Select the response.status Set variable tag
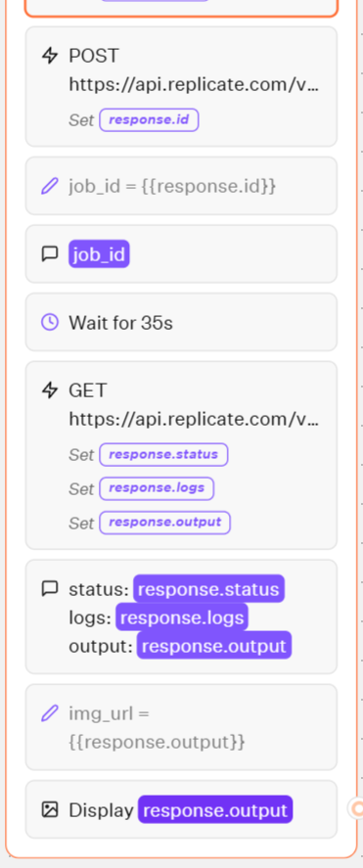363x868 pixels. coord(163,454)
